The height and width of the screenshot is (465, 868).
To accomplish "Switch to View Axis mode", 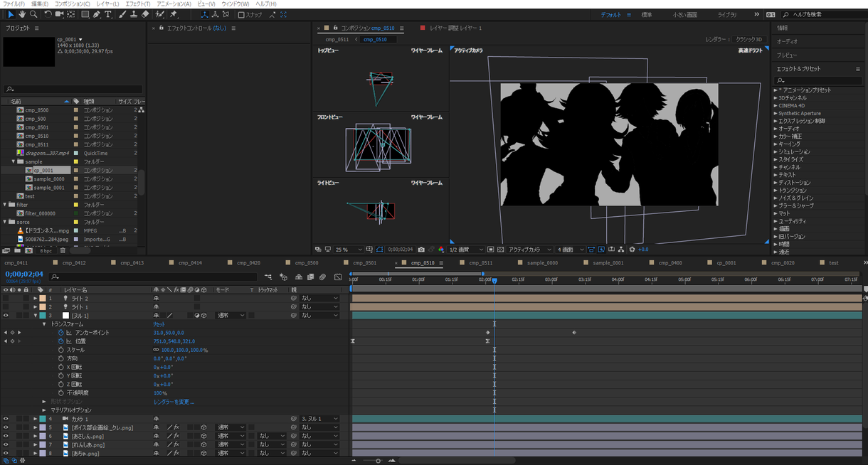I will click(226, 14).
